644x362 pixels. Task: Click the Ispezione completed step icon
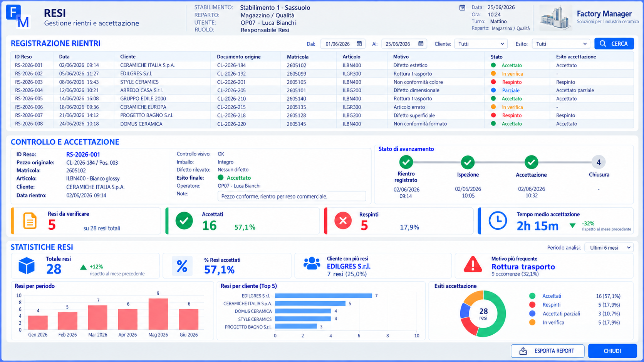pos(468,162)
